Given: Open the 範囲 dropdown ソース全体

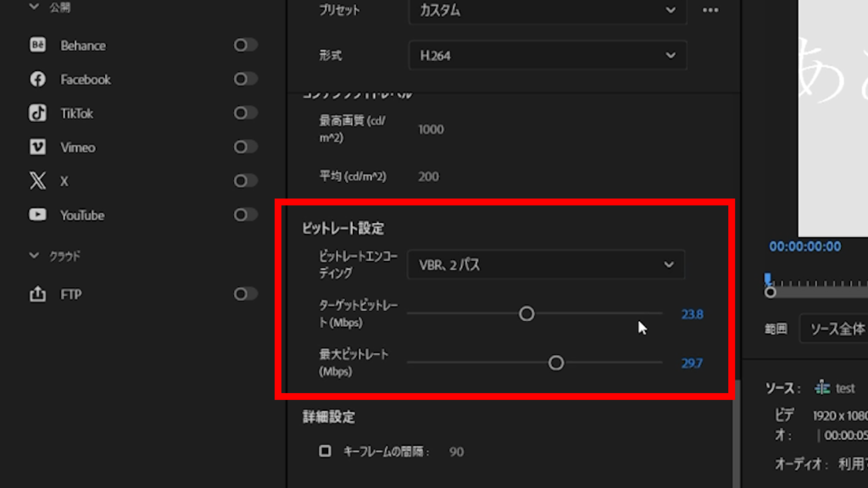Looking at the screenshot, I should click(x=834, y=330).
